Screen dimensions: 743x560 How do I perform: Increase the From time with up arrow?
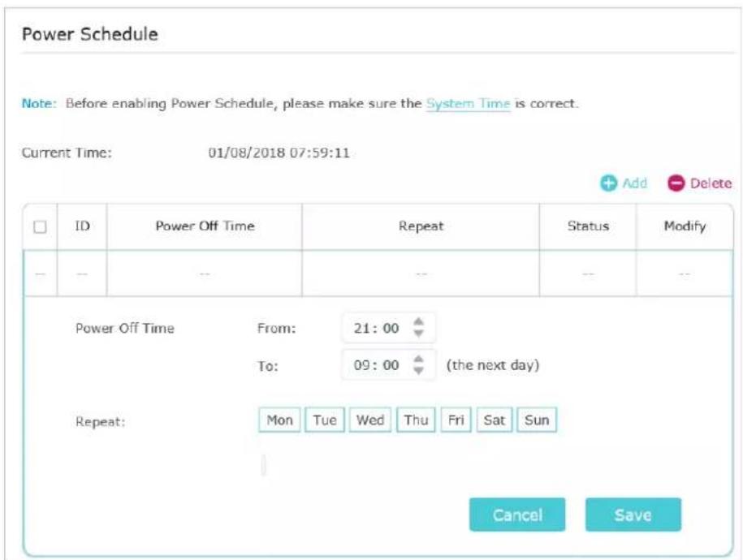(418, 321)
